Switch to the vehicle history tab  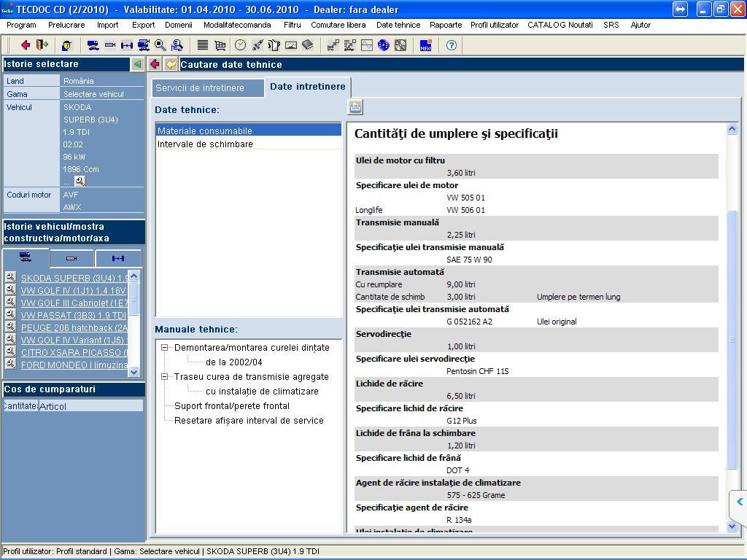[26, 257]
